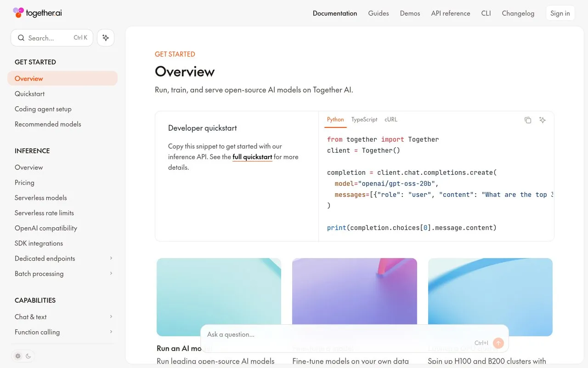Open Recommended models in the sidebar
The height and width of the screenshot is (368, 588).
[62, 124]
